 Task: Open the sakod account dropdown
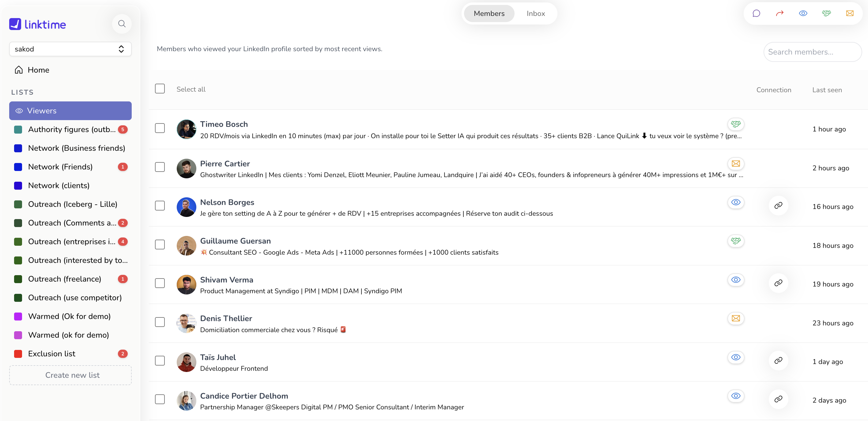pos(70,49)
